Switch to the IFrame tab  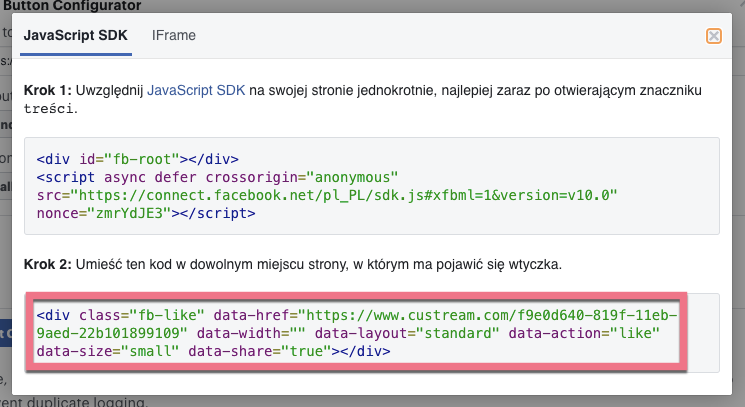(x=173, y=35)
